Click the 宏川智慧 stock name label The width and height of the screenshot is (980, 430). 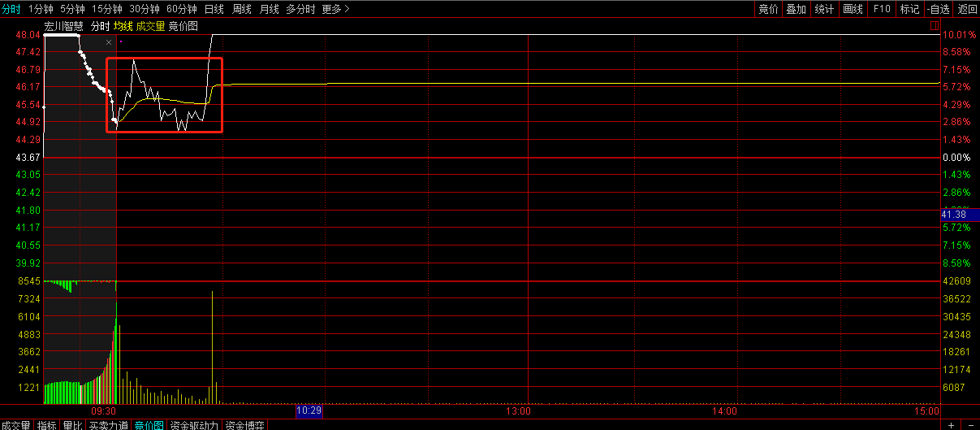tap(63, 26)
